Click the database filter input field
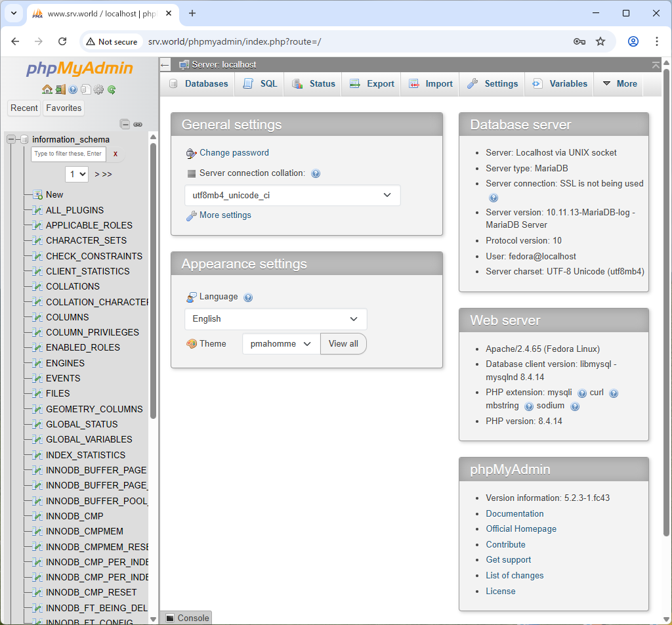The height and width of the screenshot is (625, 672). tap(68, 154)
